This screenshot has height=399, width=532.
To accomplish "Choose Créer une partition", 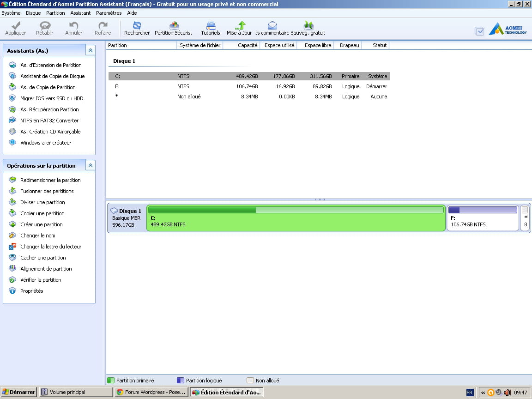I will pyautogui.click(x=42, y=224).
